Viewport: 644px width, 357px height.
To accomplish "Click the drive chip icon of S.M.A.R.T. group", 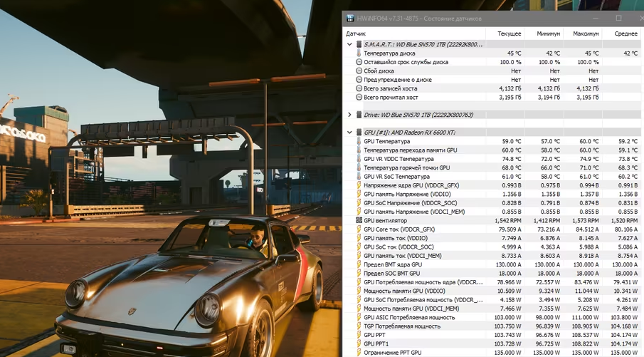I will pyautogui.click(x=359, y=44).
